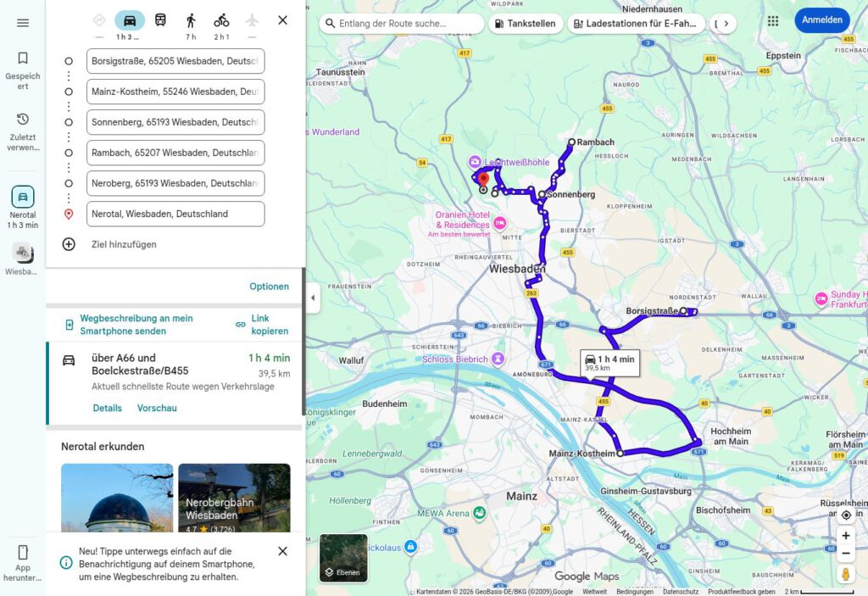Open Datenschutz footer link

tap(681, 592)
